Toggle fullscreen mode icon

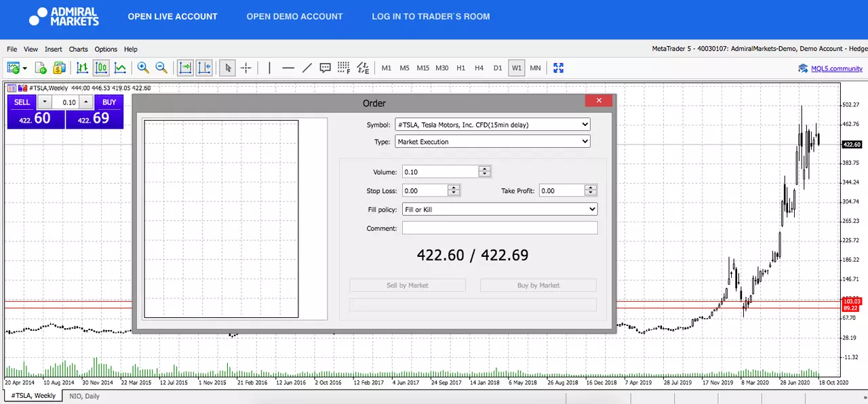[559, 68]
